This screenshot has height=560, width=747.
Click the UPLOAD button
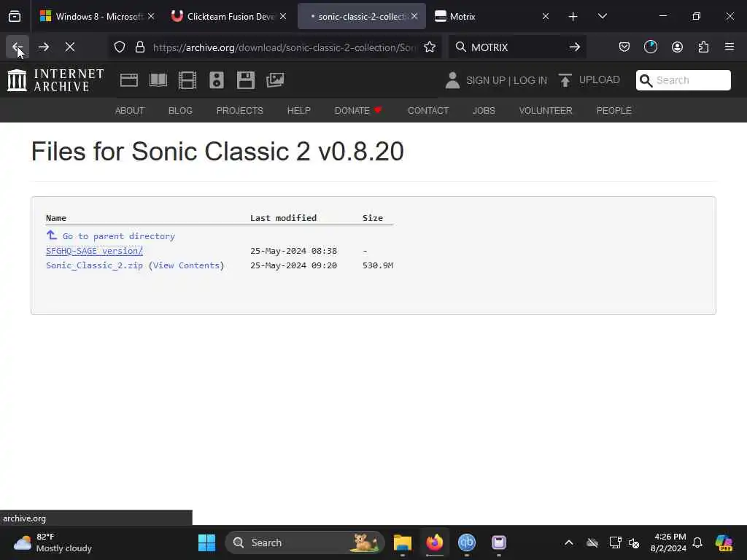589,80
